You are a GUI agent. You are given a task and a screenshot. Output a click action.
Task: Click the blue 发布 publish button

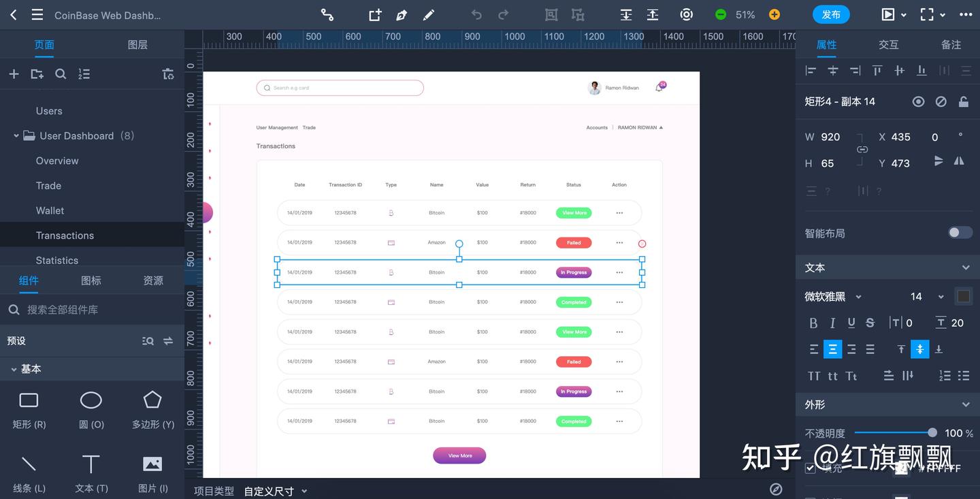click(x=831, y=14)
